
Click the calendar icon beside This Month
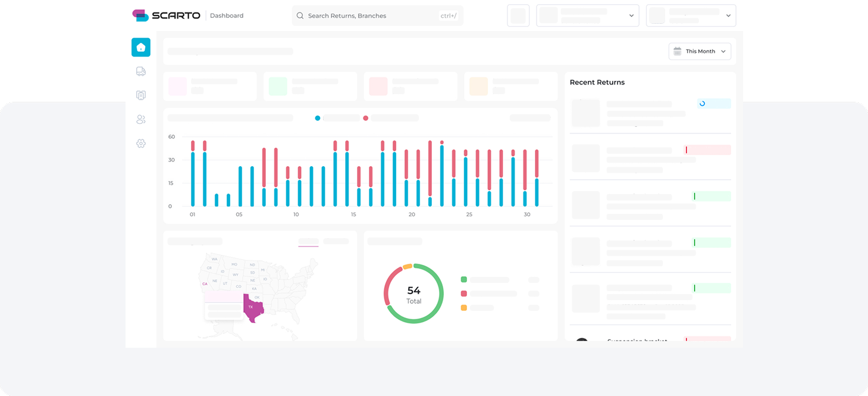(x=677, y=52)
